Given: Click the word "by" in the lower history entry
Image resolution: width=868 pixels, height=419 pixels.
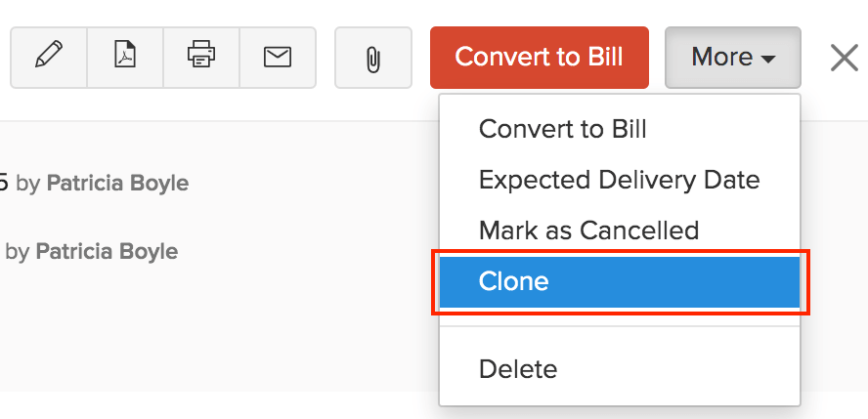Looking at the screenshot, I should tap(18, 251).
